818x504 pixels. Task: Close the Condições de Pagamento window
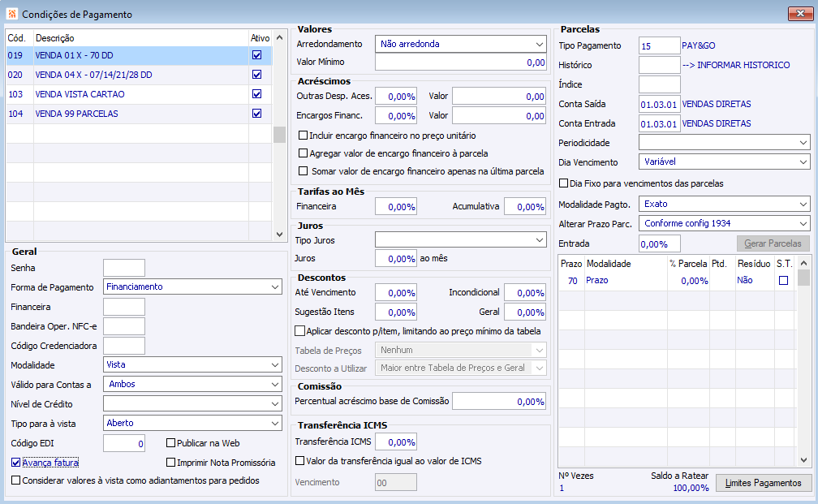[799, 14]
